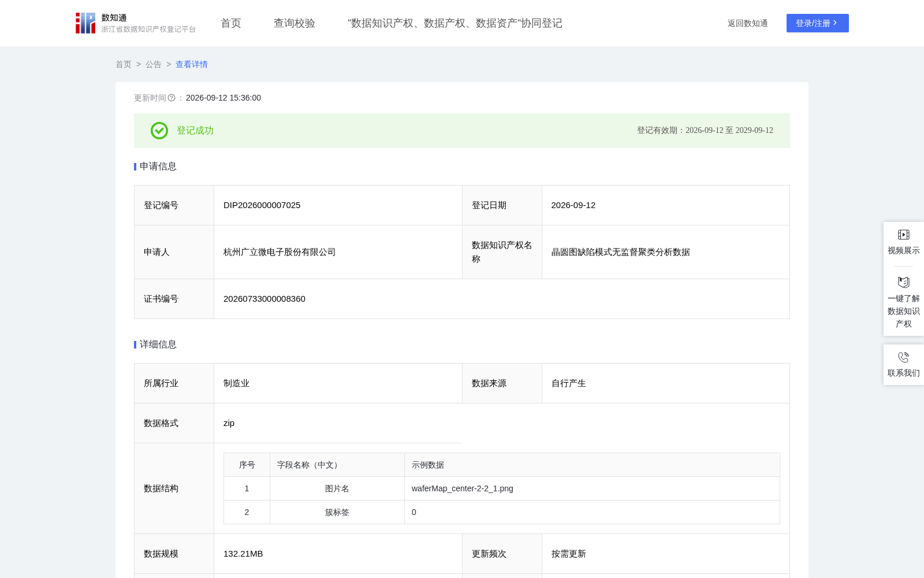Select registration number DIP2026000007025
The image size is (924, 578).
pos(262,205)
